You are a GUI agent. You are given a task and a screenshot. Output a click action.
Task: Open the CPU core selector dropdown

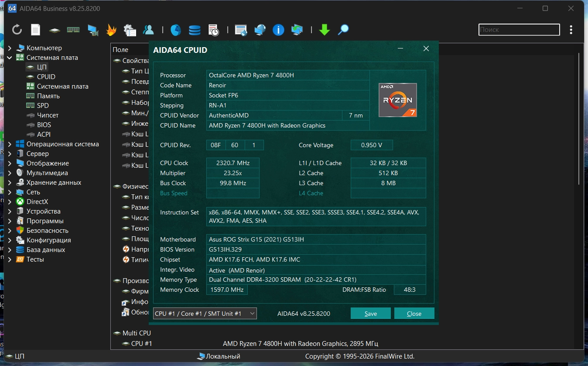205,314
